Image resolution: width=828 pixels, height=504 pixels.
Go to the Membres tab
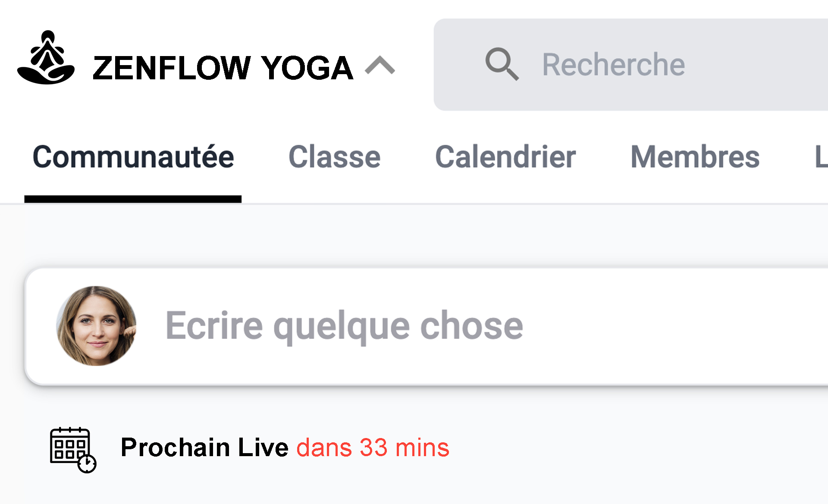click(x=695, y=157)
